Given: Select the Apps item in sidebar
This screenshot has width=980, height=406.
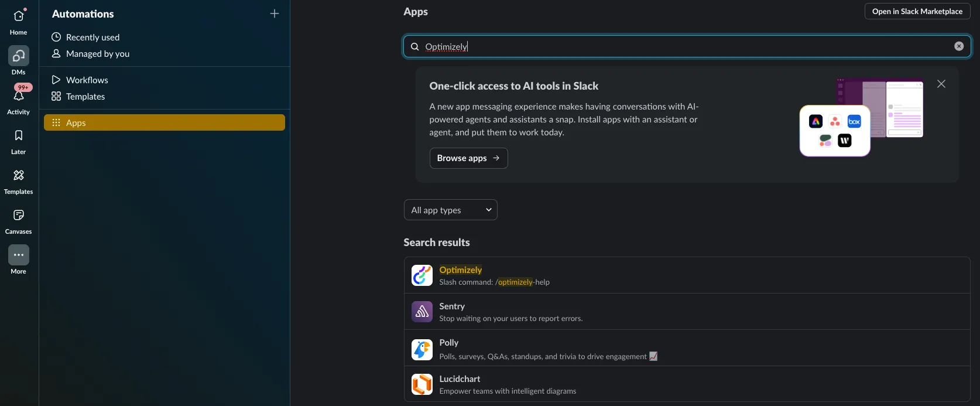Looking at the screenshot, I should [x=165, y=122].
